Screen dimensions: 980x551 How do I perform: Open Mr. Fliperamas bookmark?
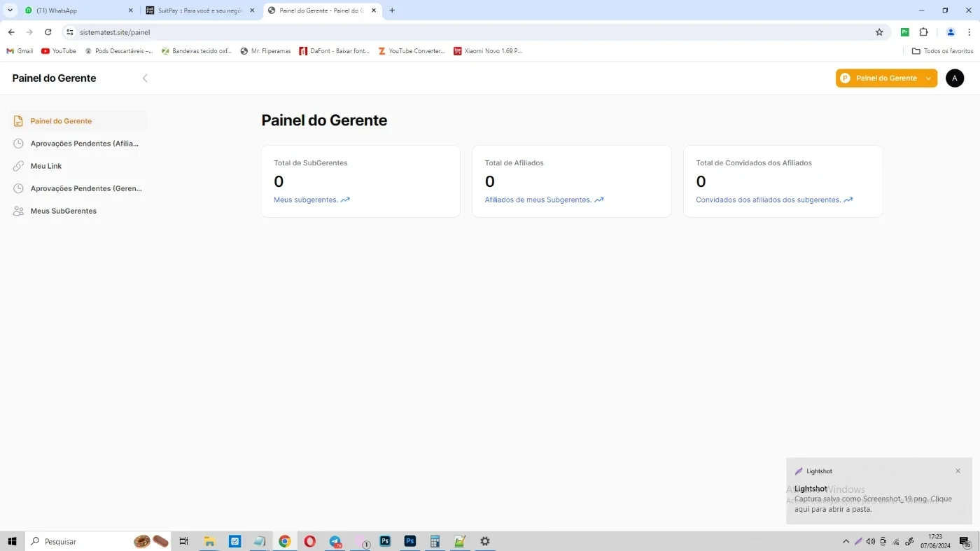265,51
